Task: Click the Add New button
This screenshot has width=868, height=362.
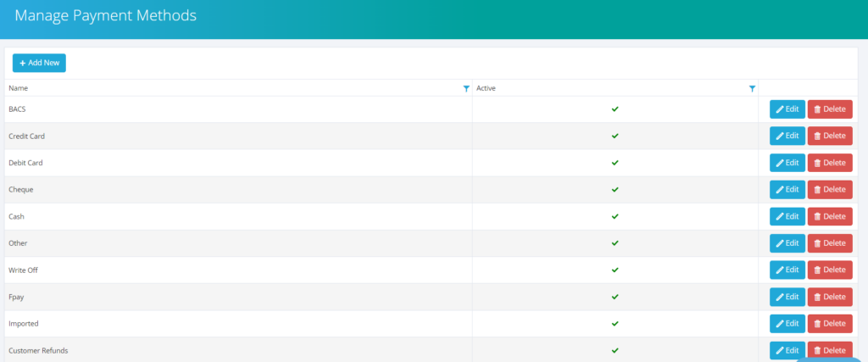Action: [x=39, y=63]
